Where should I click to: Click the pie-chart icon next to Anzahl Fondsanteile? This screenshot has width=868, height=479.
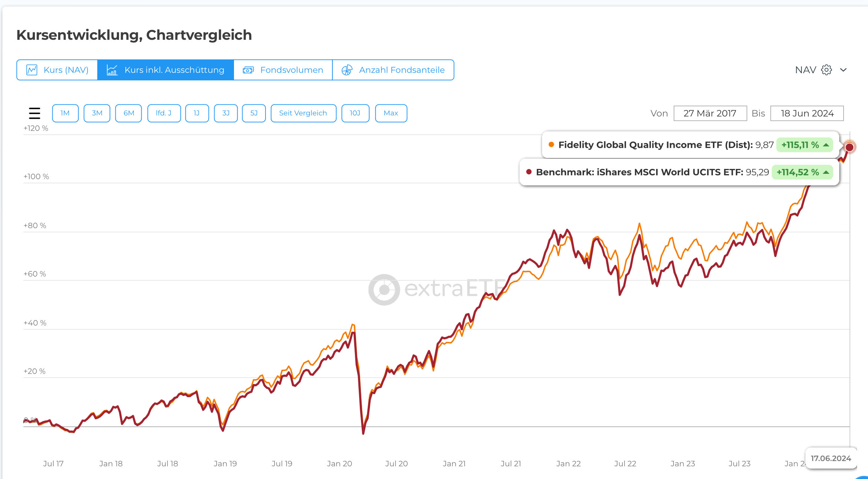[347, 70]
